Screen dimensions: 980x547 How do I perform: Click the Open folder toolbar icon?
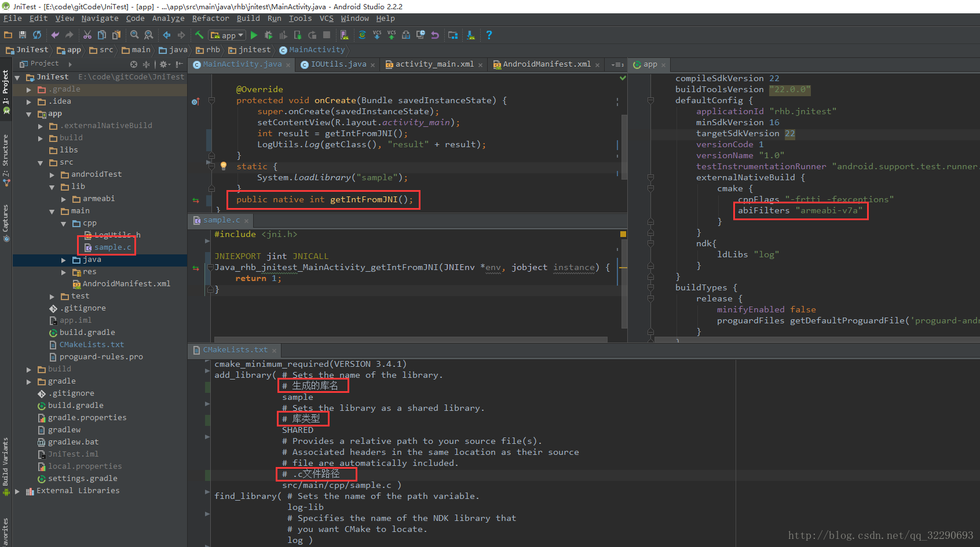[x=8, y=35]
